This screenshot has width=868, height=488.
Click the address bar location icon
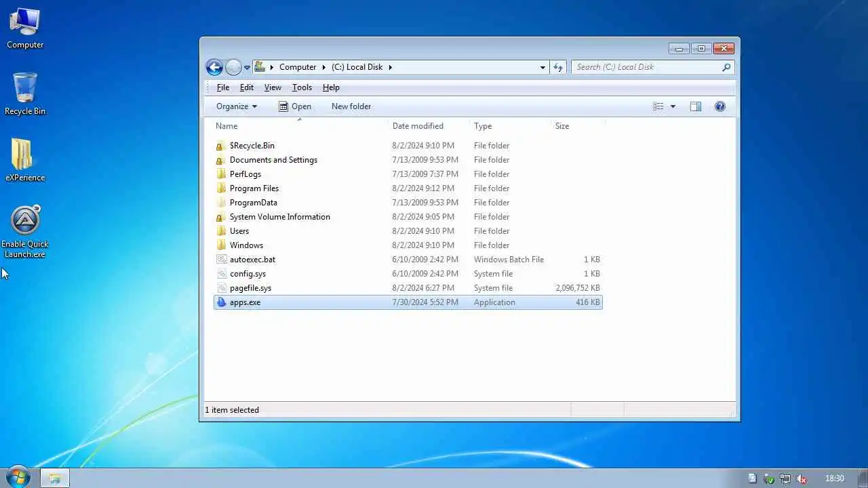pos(259,67)
